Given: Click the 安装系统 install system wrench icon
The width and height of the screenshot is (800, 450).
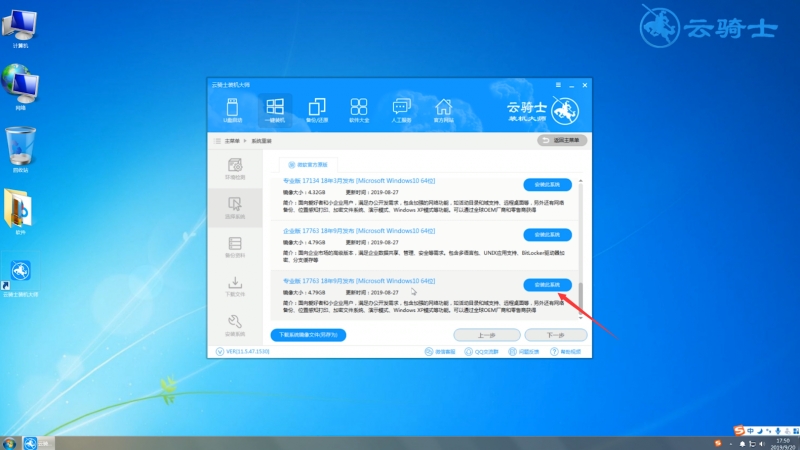Looking at the screenshot, I should (235, 326).
